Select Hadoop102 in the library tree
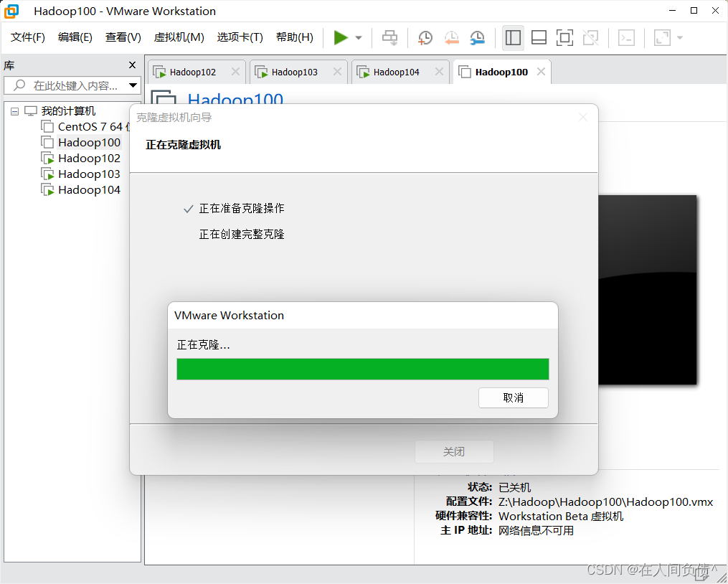Image resolution: width=728 pixels, height=584 pixels. click(x=89, y=158)
